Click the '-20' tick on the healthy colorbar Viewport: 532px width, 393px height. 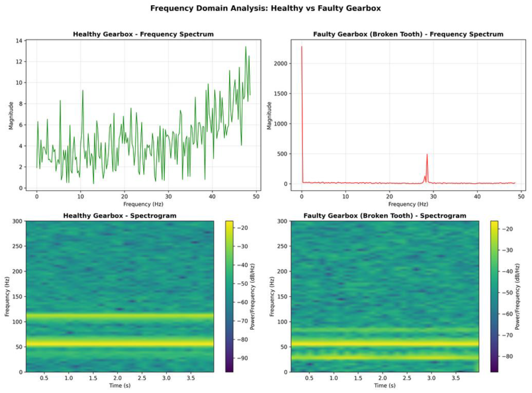tap(242, 228)
